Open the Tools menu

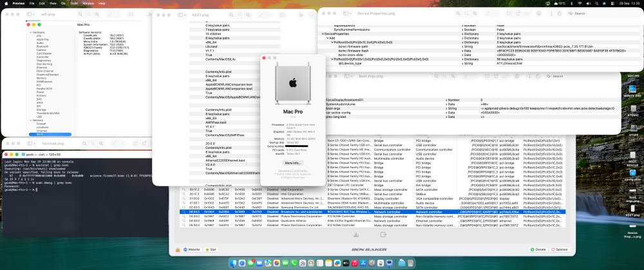[74, 3]
